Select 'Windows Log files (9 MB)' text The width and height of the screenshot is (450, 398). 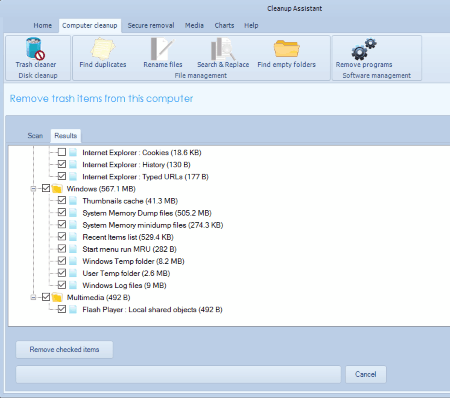click(x=124, y=285)
